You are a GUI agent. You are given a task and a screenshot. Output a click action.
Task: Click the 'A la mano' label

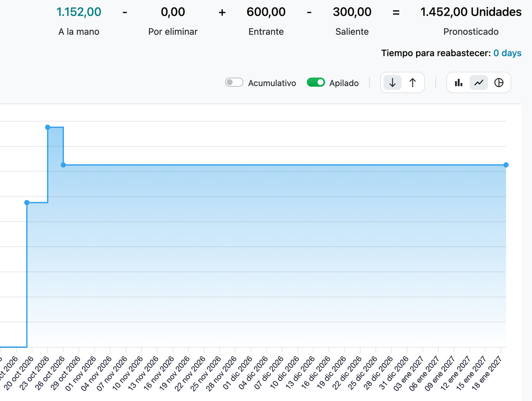pyautogui.click(x=79, y=32)
